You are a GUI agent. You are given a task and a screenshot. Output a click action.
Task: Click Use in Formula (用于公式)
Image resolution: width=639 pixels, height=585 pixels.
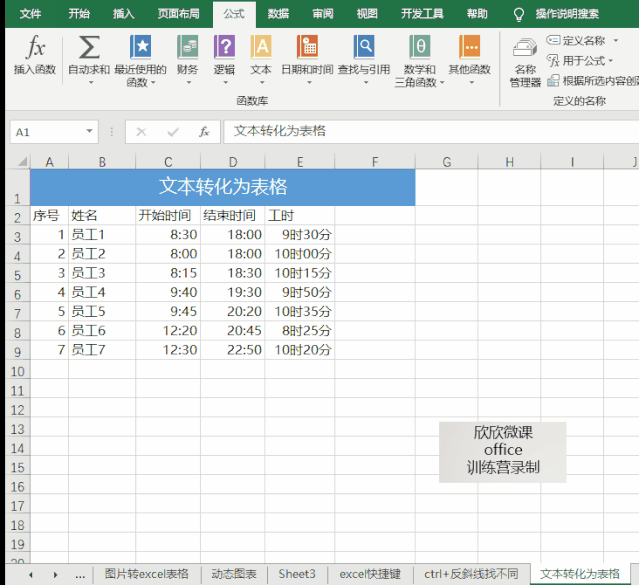click(580, 61)
